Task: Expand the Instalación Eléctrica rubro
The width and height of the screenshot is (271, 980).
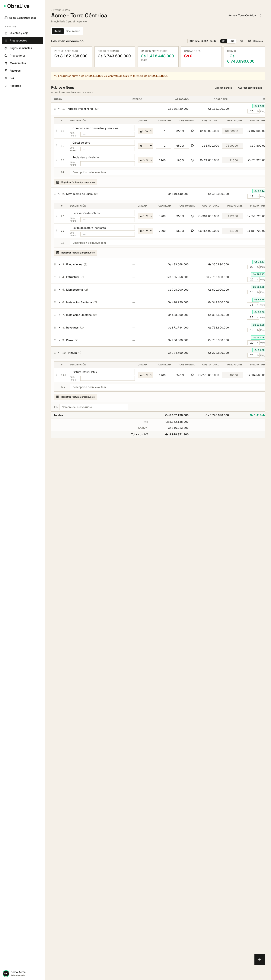Action: pyautogui.click(x=59, y=315)
